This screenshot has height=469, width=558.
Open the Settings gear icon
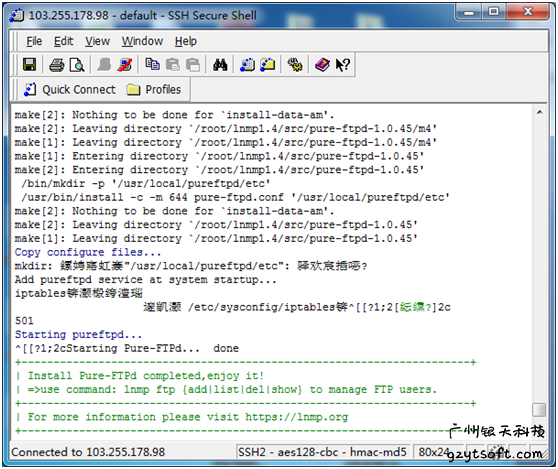pyautogui.click(x=295, y=65)
